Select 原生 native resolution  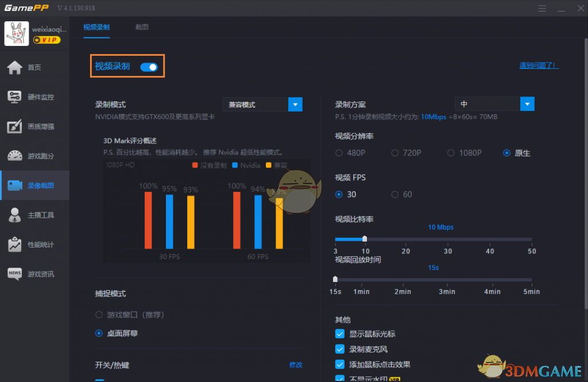(x=506, y=153)
